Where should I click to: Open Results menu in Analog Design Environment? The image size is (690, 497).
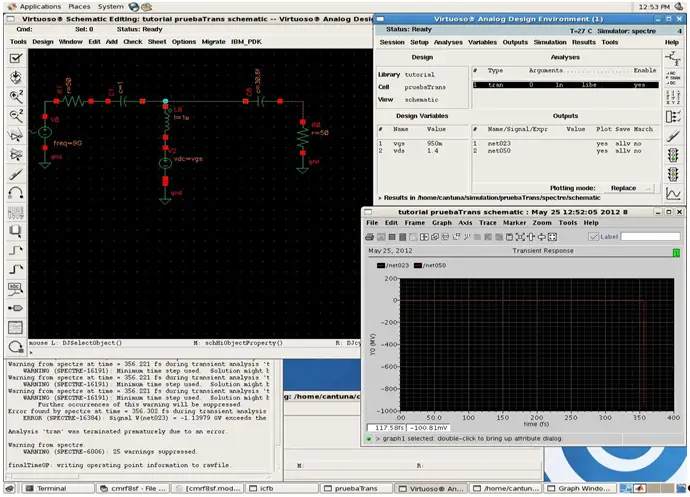(584, 42)
